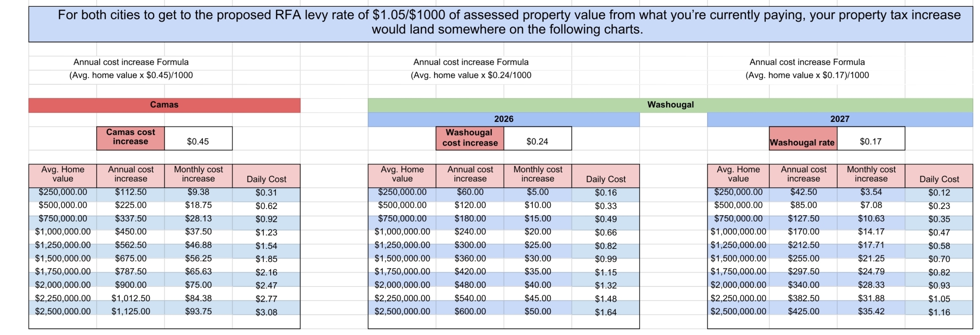Viewport: 980px width, 335px height.
Task: Select Camas daily cost $0.31
Action: [267, 193]
